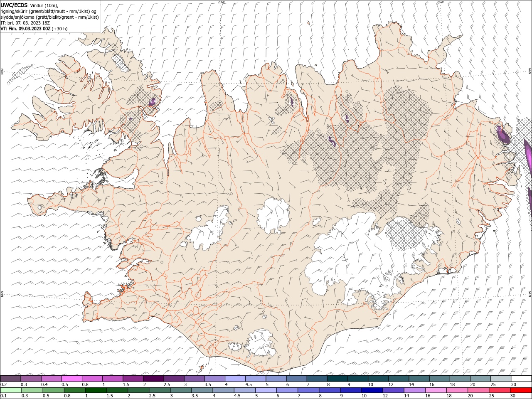Click the purple snow patch in the Westfjords

point(153,102)
